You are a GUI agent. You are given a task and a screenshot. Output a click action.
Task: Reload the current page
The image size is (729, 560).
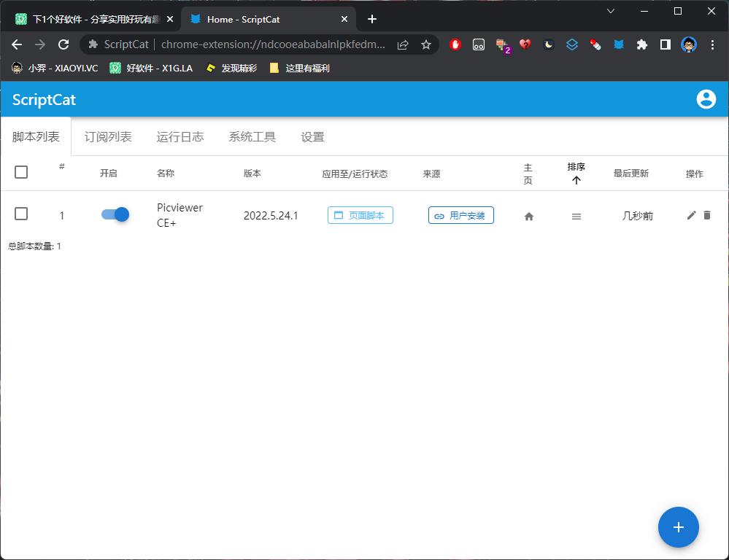click(63, 44)
